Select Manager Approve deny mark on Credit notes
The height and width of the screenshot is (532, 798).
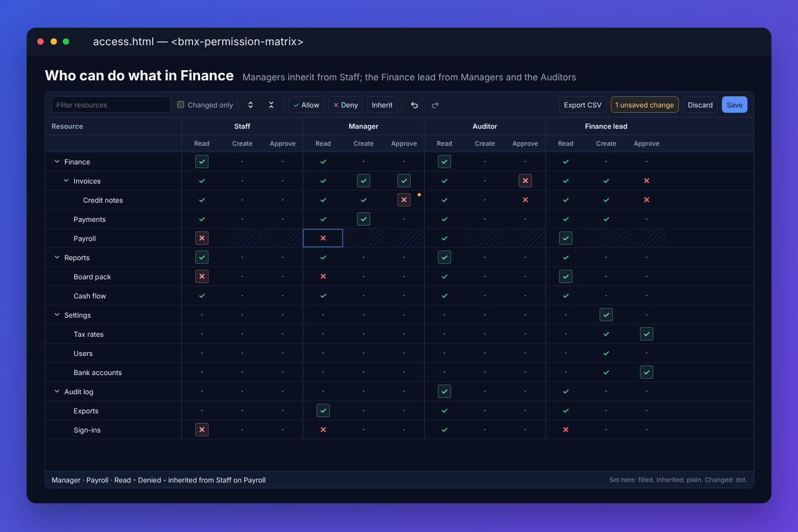point(404,200)
